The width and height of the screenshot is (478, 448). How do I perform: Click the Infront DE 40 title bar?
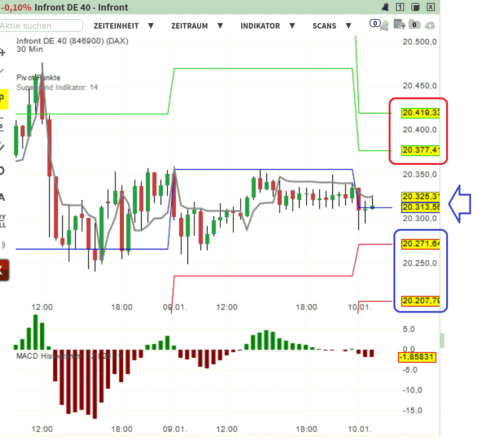[x=81, y=7]
